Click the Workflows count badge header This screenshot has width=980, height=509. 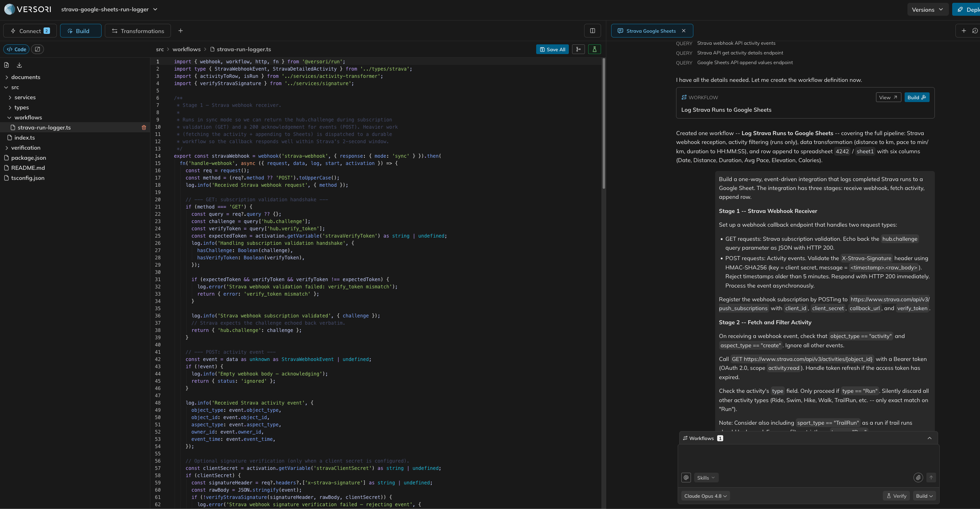(703, 438)
